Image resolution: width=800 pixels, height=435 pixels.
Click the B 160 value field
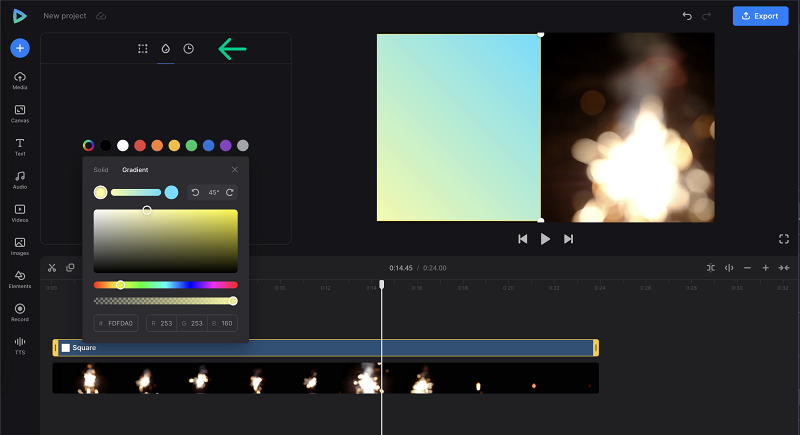click(222, 323)
